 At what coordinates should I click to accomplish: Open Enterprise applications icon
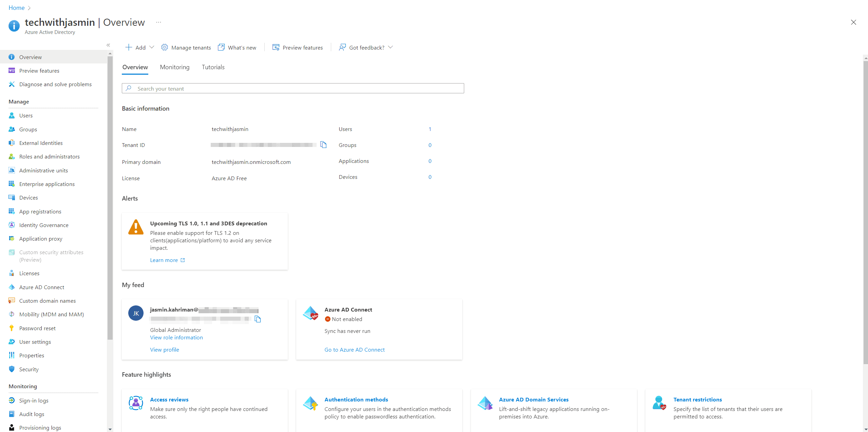coord(12,184)
